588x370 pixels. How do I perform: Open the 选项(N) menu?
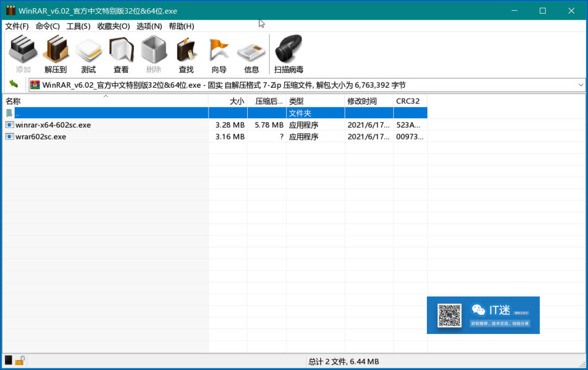click(x=149, y=26)
